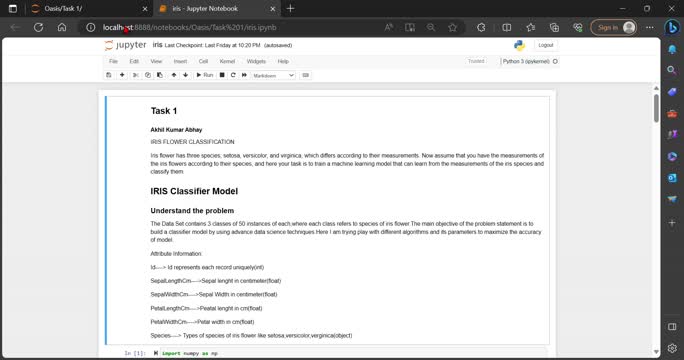The image size is (684, 360).
Task: Select the Task 1 heading text
Action: click(x=164, y=111)
